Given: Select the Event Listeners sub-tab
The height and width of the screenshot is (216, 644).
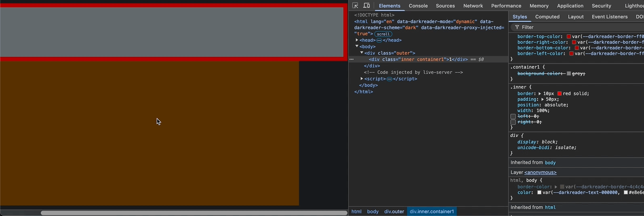Looking at the screenshot, I should pyautogui.click(x=610, y=17).
